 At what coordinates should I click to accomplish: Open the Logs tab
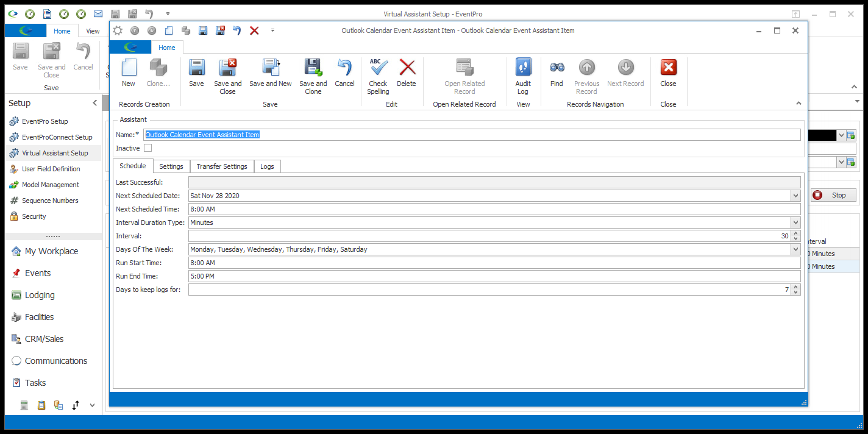[267, 166]
